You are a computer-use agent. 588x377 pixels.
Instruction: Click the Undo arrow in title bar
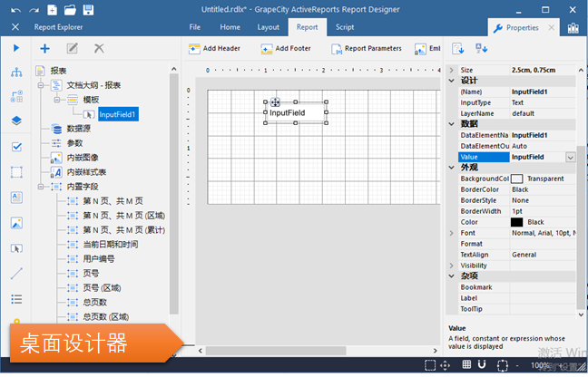pos(15,10)
